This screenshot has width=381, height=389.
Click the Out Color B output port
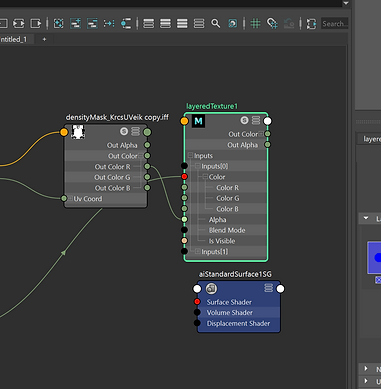147,188
